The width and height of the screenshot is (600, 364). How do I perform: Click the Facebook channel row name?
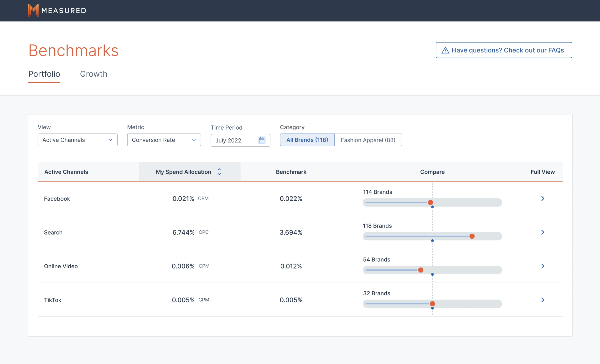pos(57,199)
